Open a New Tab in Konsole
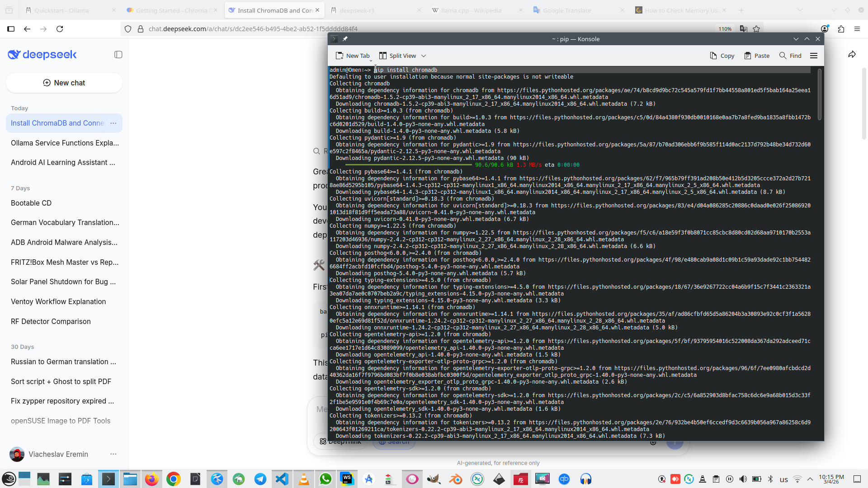Image resolution: width=868 pixels, height=488 pixels. pos(353,56)
